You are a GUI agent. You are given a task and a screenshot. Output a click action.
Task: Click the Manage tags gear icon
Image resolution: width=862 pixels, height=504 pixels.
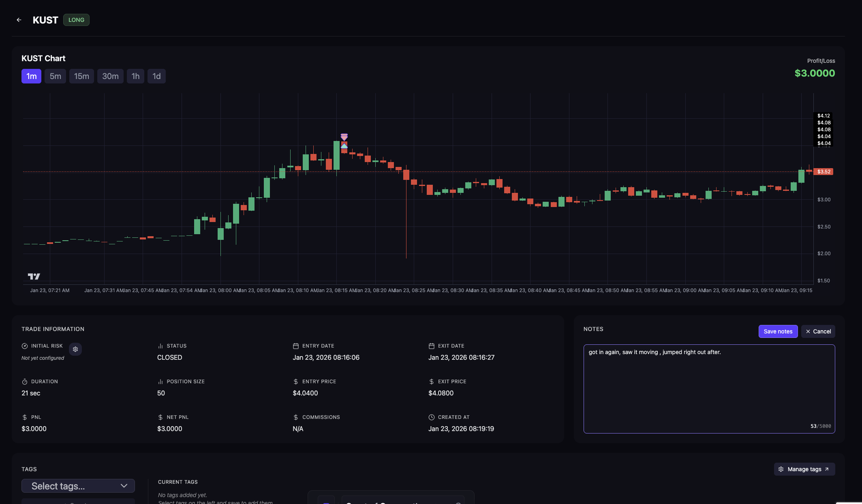coord(781,469)
